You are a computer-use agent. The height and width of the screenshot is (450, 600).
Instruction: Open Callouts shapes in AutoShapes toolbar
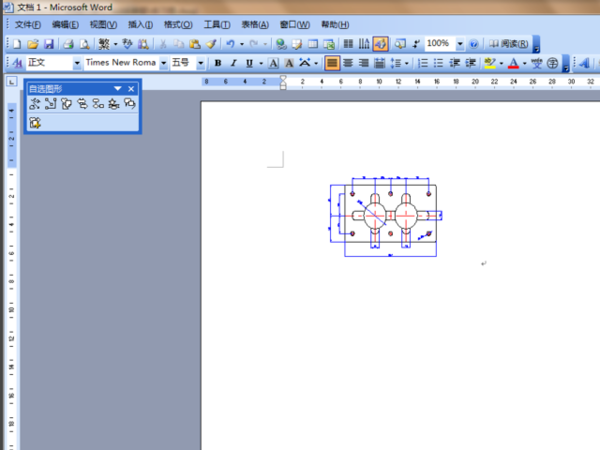coord(129,104)
